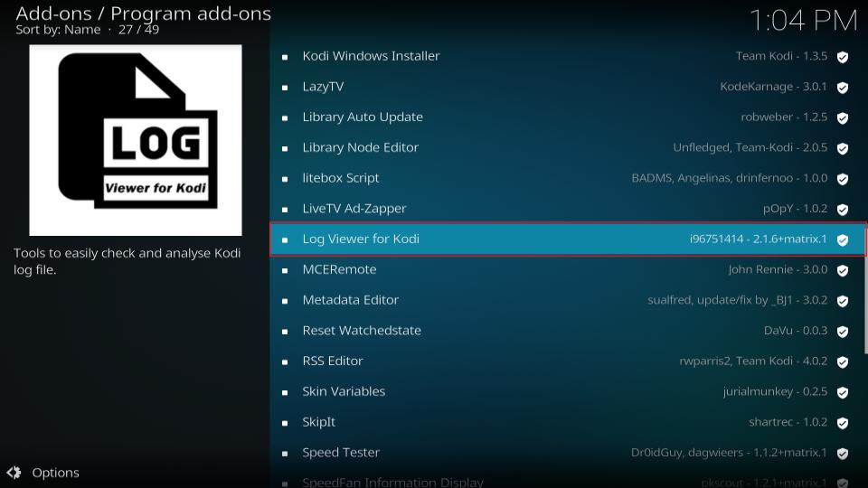Click the square bullet beside MCERemote
The width and height of the screenshot is (868, 488).
coord(285,270)
